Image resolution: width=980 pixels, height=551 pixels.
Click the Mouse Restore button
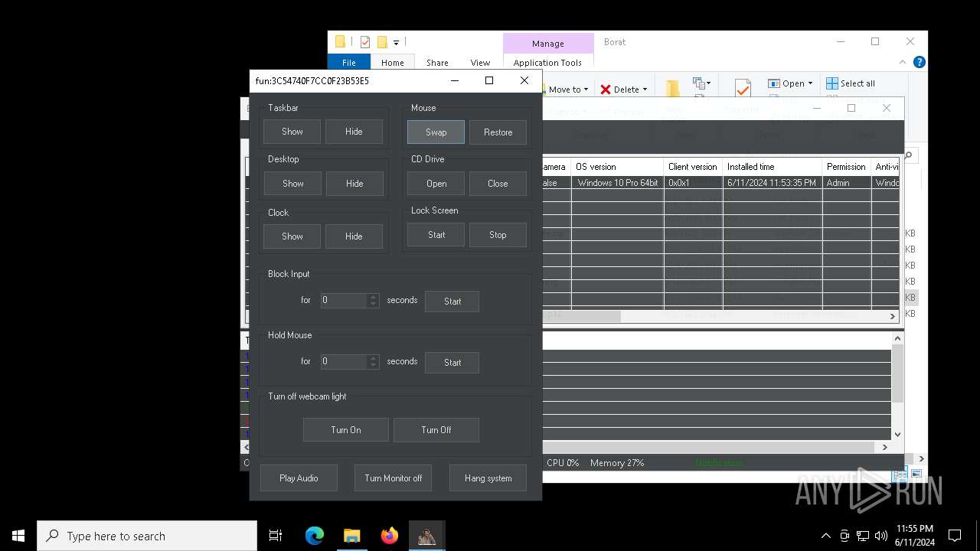[498, 132]
